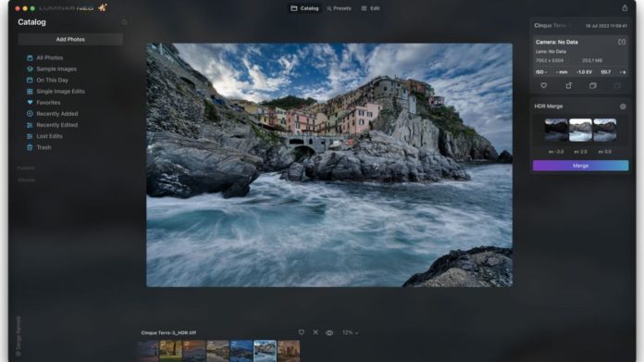Image resolution: width=644 pixels, height=362 pixels.
Task: Click the share/export icon at top right
Action: tap(625, 7)
